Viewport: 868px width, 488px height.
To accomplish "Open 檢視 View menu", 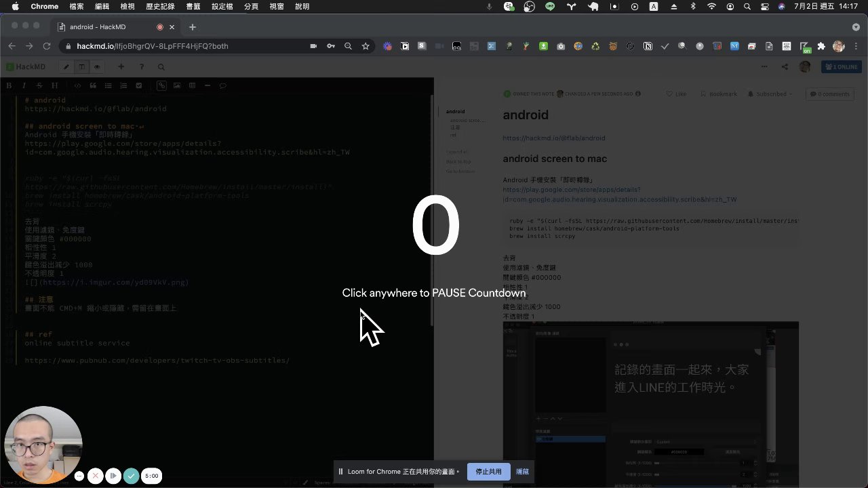I will (x=127, y=6).
